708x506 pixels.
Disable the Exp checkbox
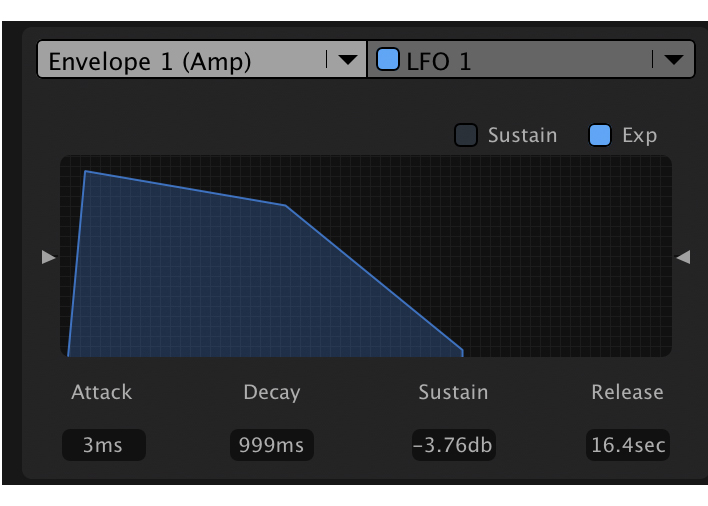click(600, 135)
